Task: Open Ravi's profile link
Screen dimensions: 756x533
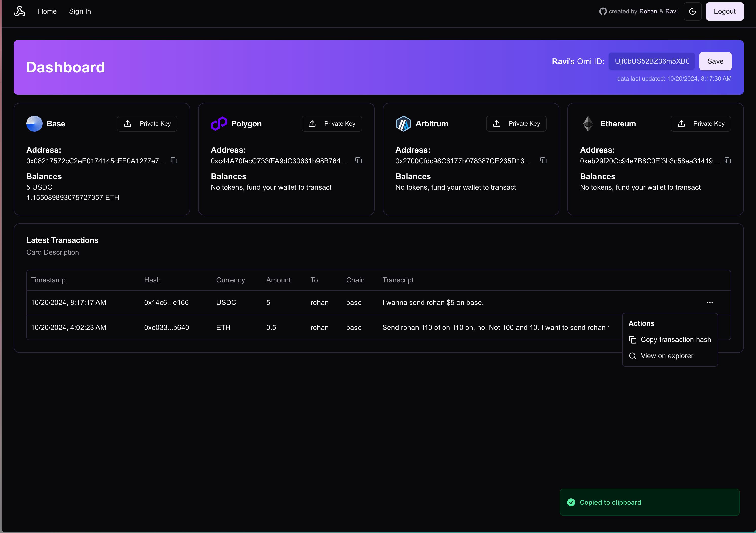Action: click(671, 12)
